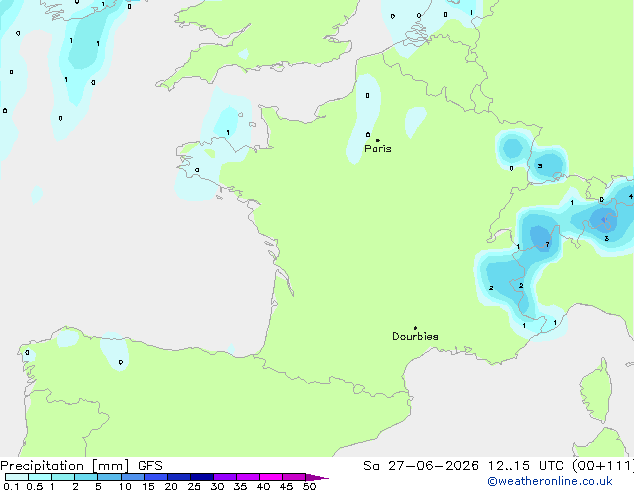This screenshot has width=634, height=490.
Task: Click the 'Sa 27-06-2026 12..15 UTC' timestamp
Action: (x=463, y=466)
